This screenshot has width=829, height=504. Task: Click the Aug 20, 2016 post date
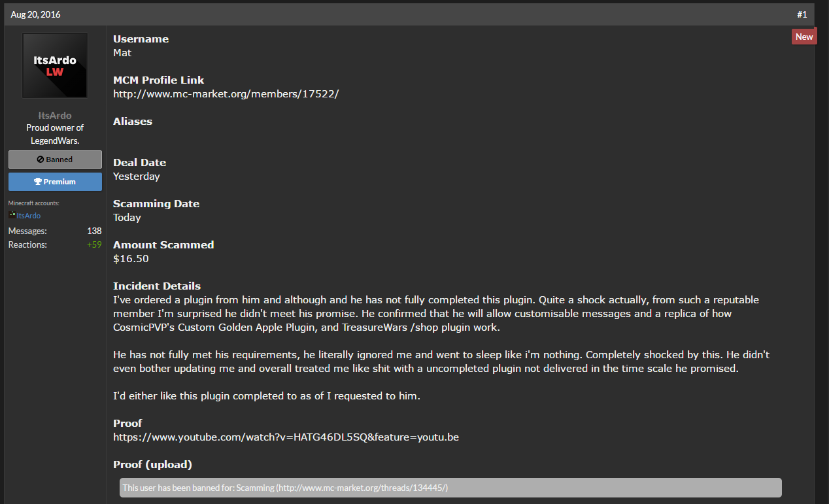coord(35,14)
